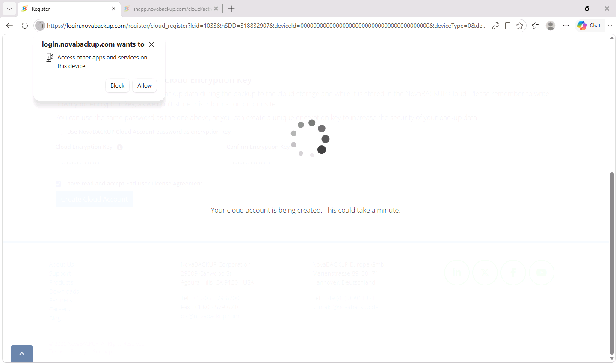Open Settings and more menu
This screenshot has width=616, height=364.
[566, 26]
